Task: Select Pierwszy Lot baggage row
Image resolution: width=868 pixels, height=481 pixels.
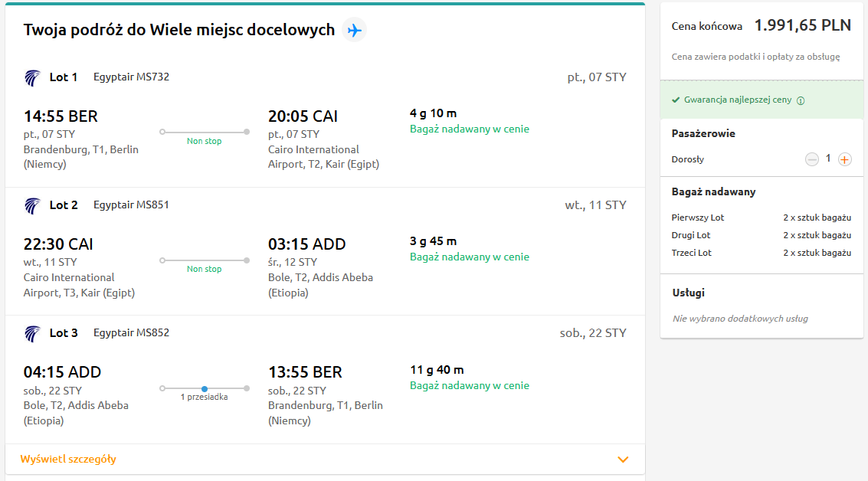Action: [x=762, y=218]
